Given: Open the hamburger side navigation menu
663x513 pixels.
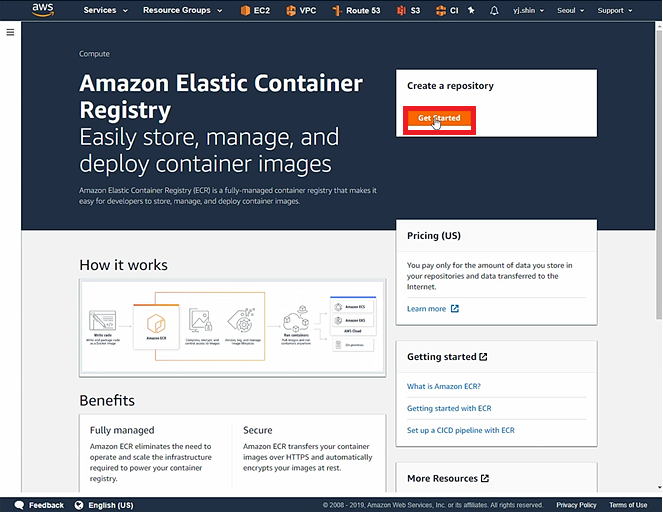Looking at the screenshot, I should 10,33.
